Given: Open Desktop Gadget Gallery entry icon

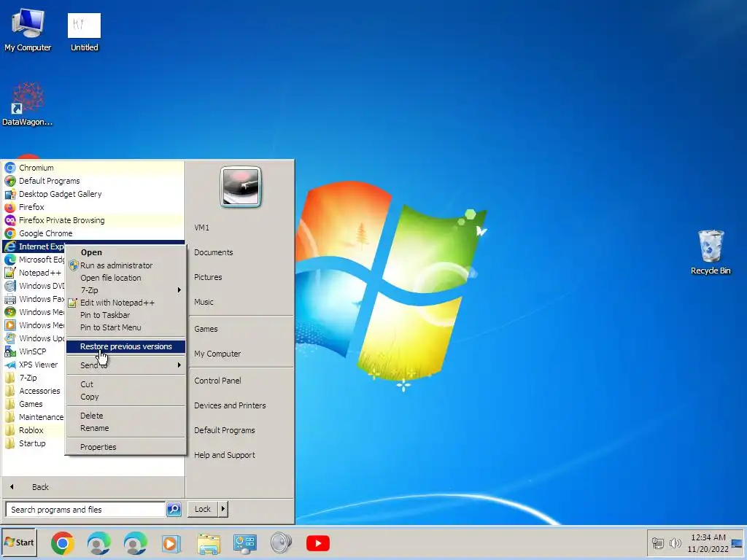Looking at the screenshot, I should (x=10, y=194).
